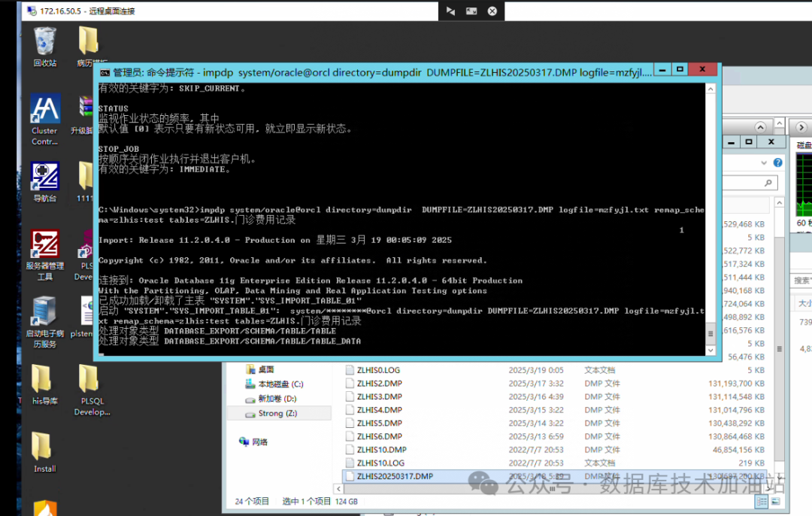Open the 导航台 desktop shortcut

tap(44, 182)
